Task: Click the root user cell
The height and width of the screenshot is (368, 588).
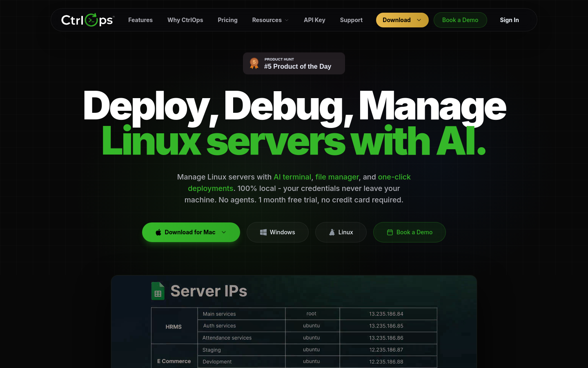Action: pos(312,314)
